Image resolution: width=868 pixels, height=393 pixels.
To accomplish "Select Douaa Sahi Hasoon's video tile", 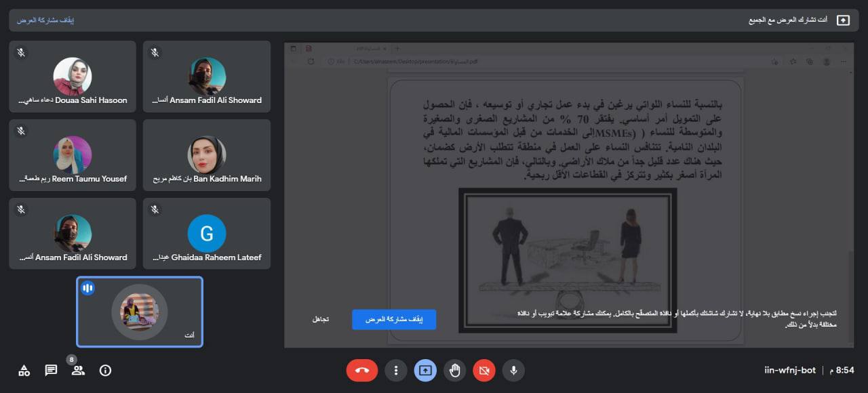I will pos(72,77).
